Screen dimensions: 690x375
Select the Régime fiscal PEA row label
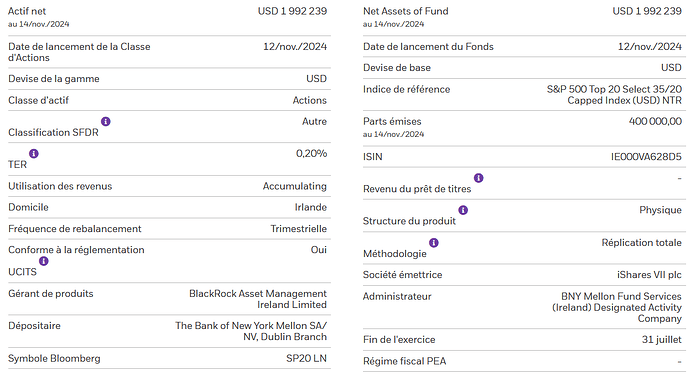404,361
